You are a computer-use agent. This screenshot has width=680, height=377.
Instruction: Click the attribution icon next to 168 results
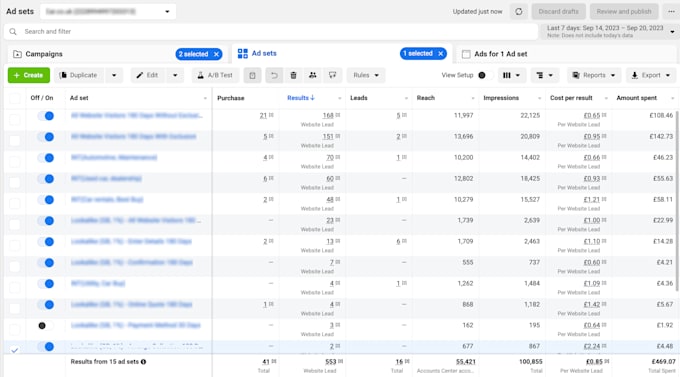pyautogui.click(x=338, y=115)
